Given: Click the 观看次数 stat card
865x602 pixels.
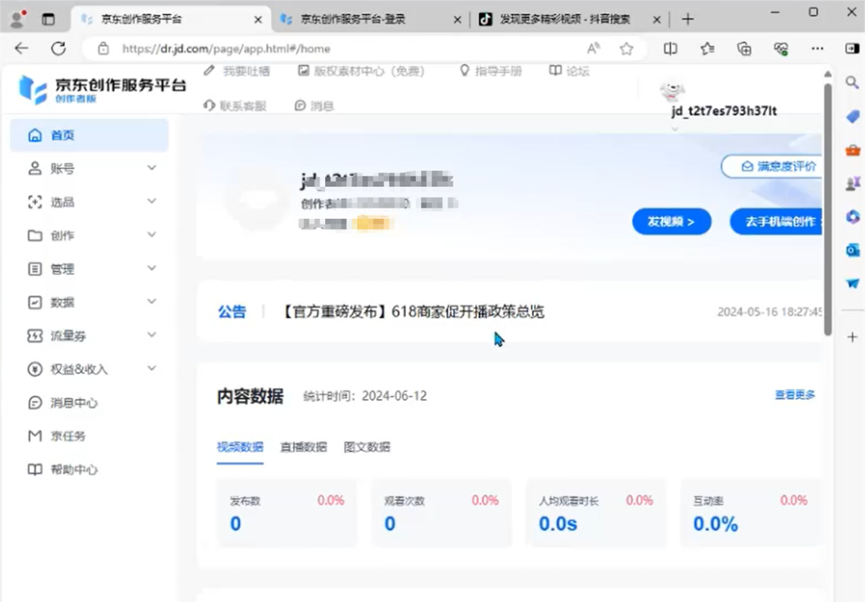Looking at the screenshot, I should [441, 513].
